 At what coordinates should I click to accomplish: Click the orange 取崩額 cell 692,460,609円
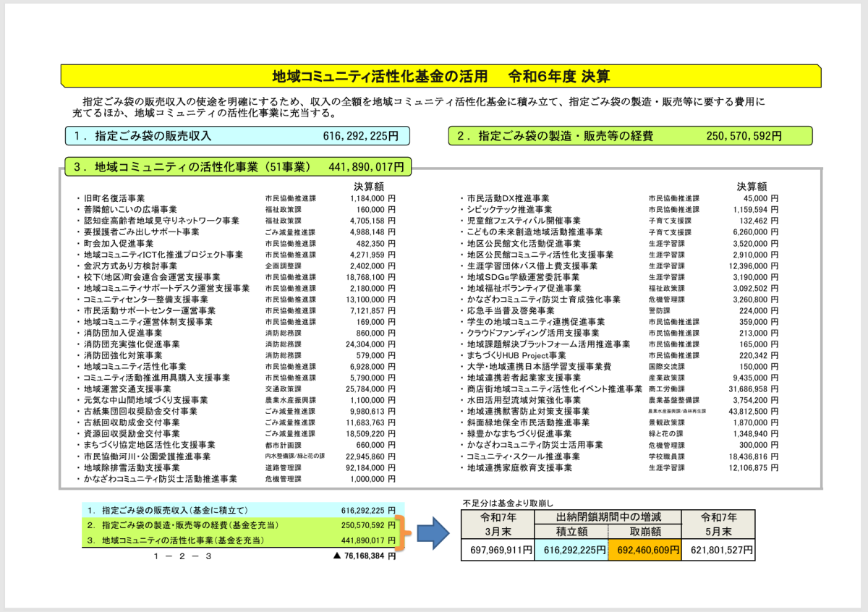coord(644,551)
